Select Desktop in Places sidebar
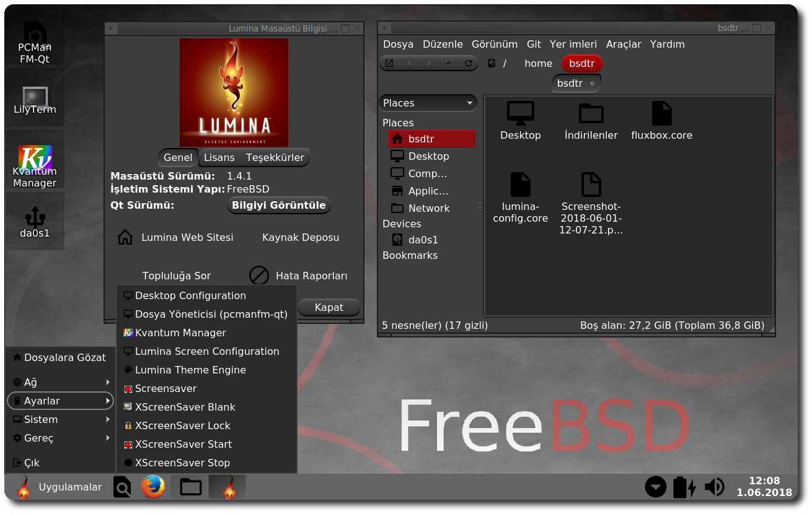The width and height of the screenshot is (812, 514). coord(431,156)
